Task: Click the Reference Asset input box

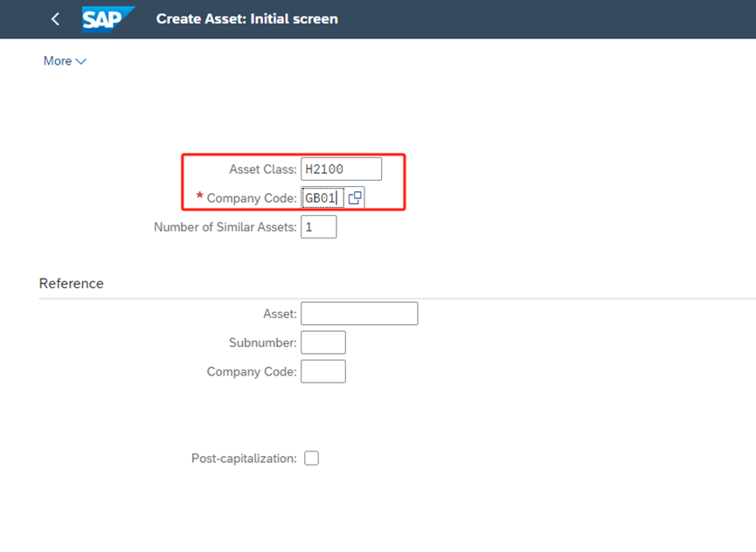Action: 358,314
